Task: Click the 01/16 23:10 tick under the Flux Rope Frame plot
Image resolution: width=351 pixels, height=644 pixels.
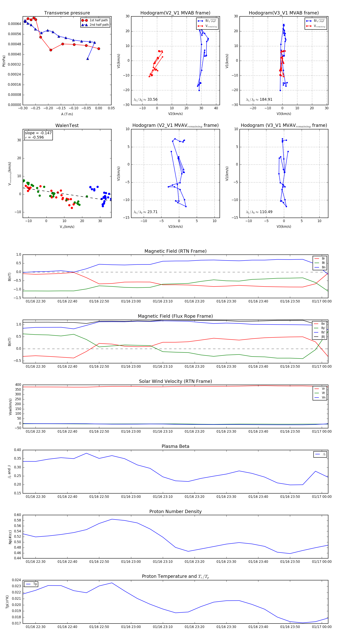Action: point(163,366)
